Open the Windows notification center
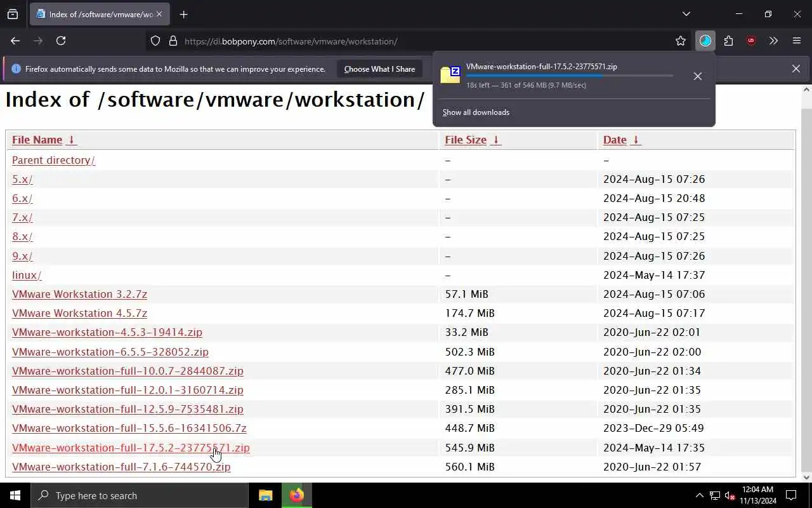Screen dimensions: 812x508 click(x=791, y=495)
